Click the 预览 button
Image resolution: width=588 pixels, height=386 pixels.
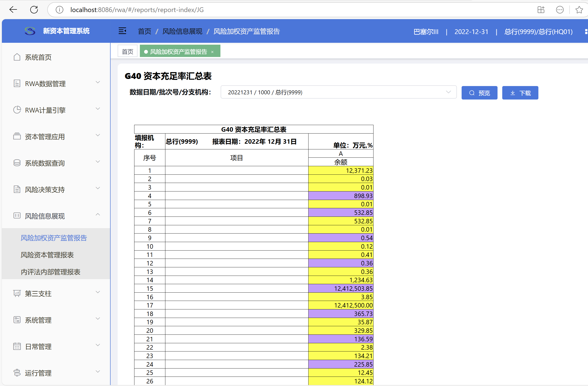pos(479,93)
